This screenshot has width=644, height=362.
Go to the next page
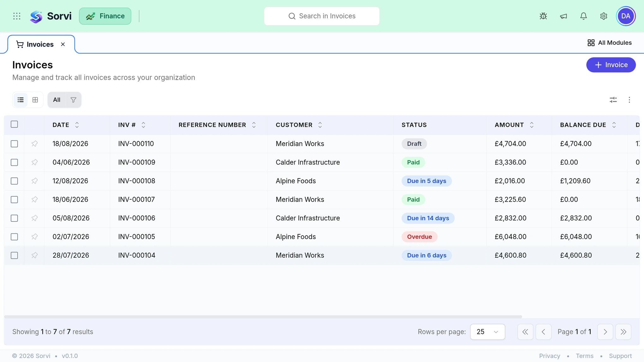pos(605,332)
